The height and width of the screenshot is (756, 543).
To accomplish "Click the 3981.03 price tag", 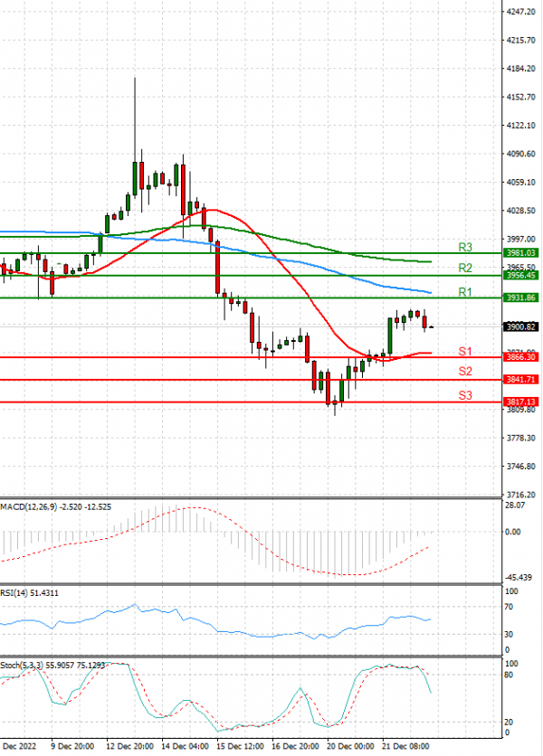I will (520, 253).
